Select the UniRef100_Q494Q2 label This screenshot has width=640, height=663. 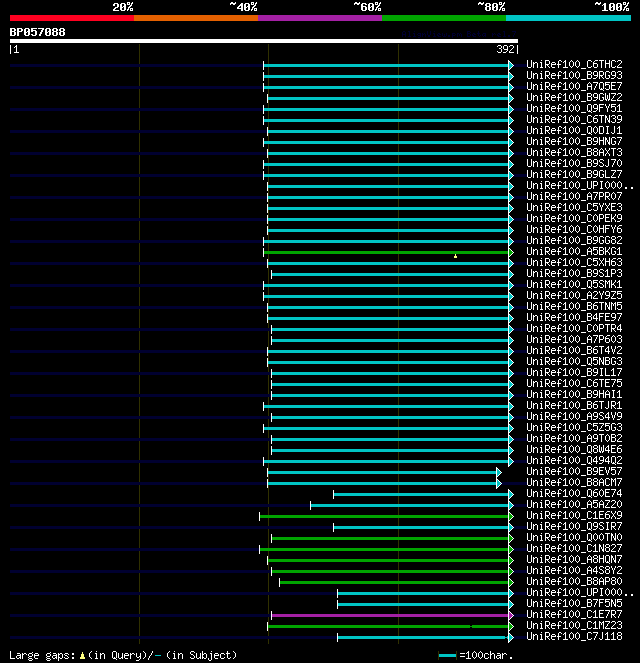574,460
